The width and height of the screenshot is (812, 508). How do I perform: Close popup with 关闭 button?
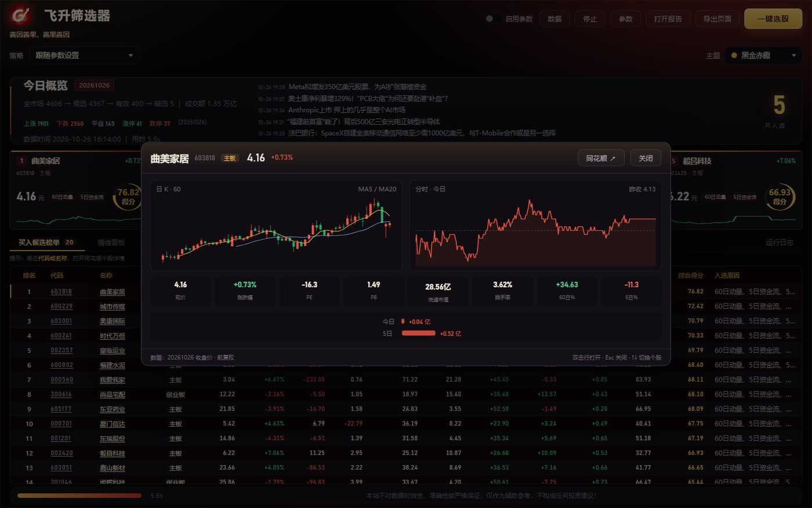click(646, 158)
